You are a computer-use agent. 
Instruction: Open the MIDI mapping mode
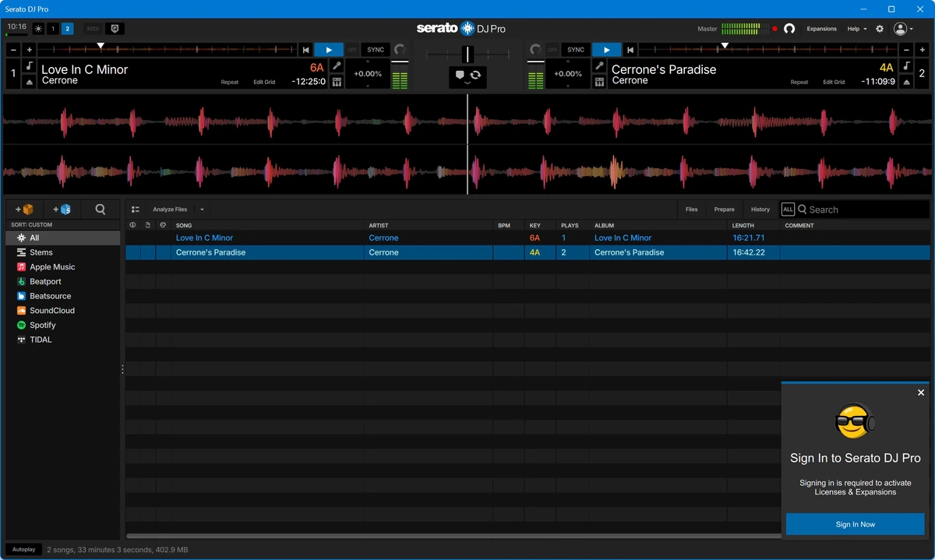click(93, 29)
